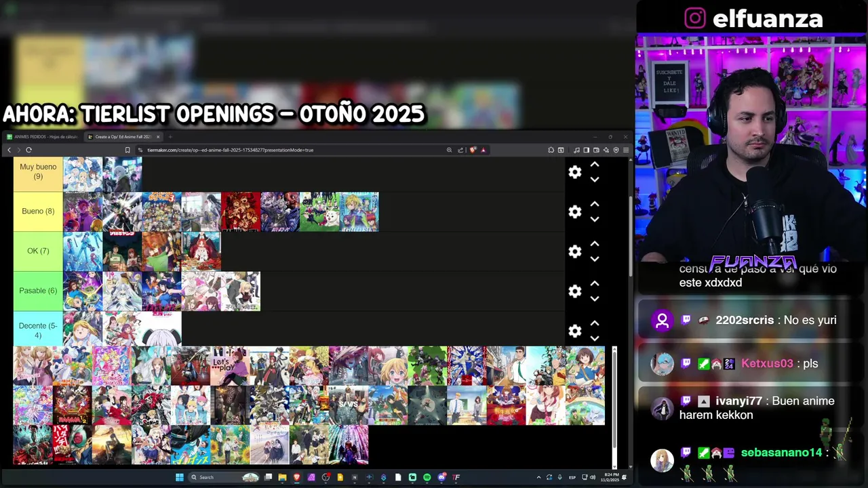Switch to ANIMES PEDIDOS spreadsheet tab
This screenshot has height=488, width=868.
[42, 137]
